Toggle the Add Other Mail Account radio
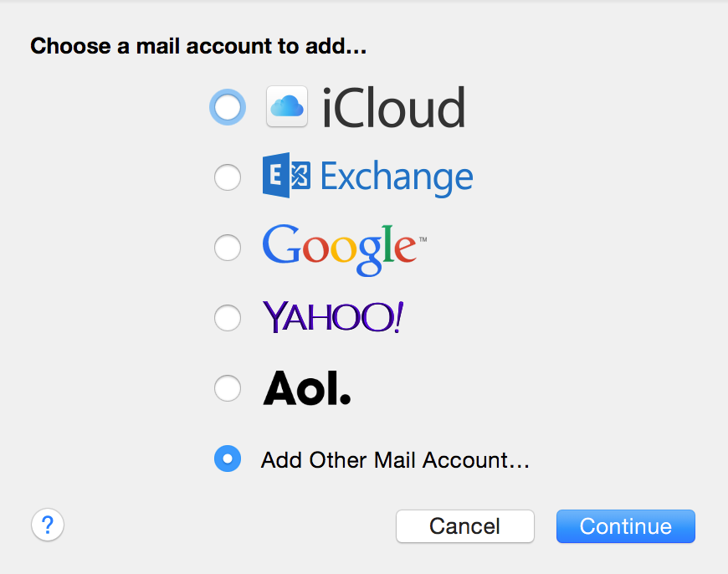 point(228,459)
